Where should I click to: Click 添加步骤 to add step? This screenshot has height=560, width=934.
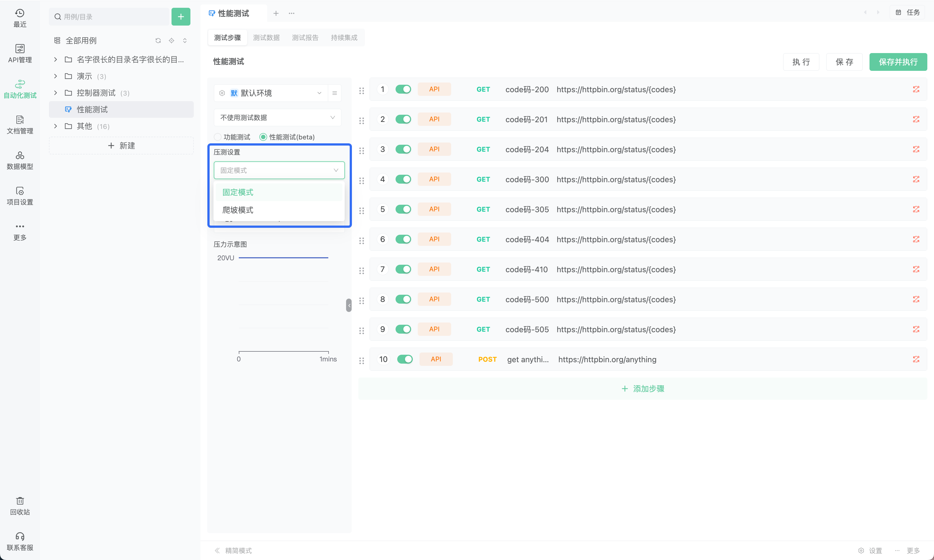[x=643, y=389]
